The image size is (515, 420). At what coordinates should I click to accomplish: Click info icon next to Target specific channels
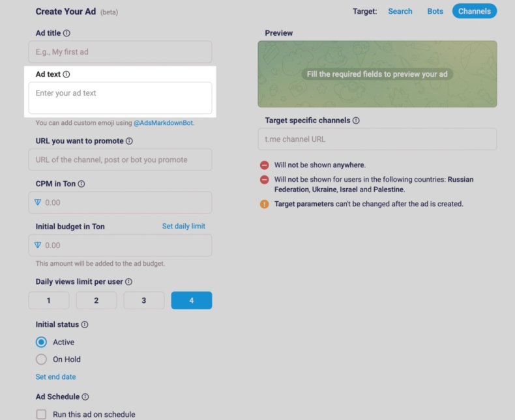(356, 120)
